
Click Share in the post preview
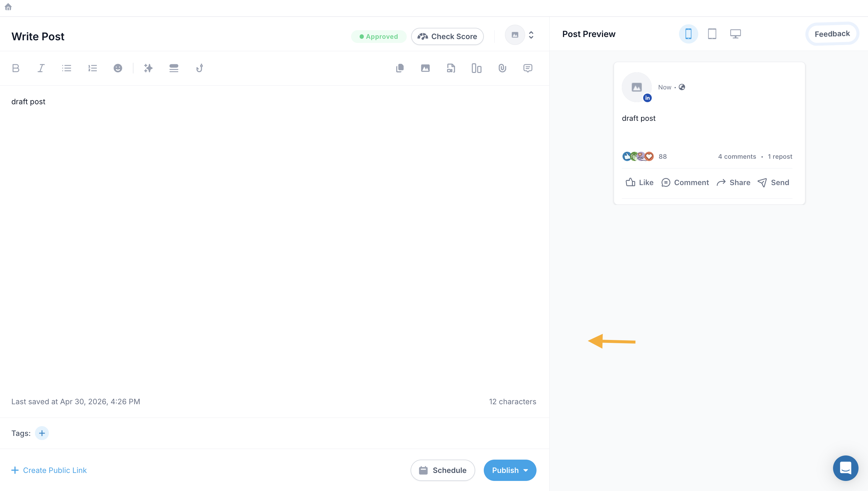(734, 182)
